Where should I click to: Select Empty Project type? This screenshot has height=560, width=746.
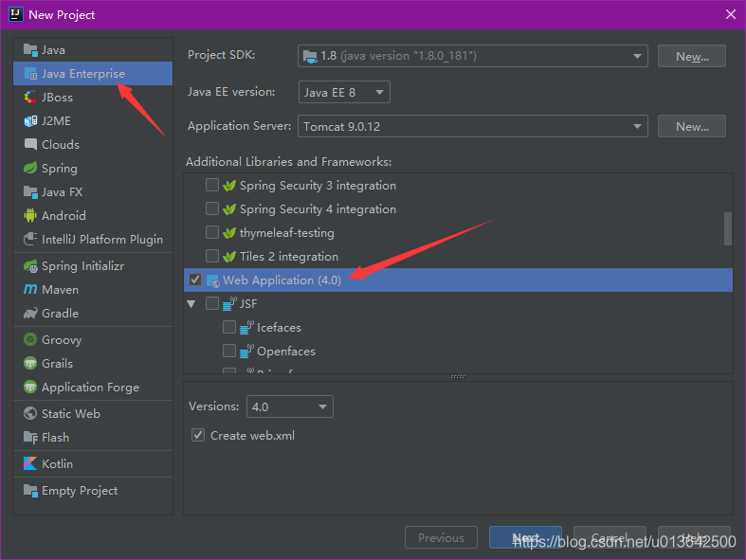(x=93, y=490)
